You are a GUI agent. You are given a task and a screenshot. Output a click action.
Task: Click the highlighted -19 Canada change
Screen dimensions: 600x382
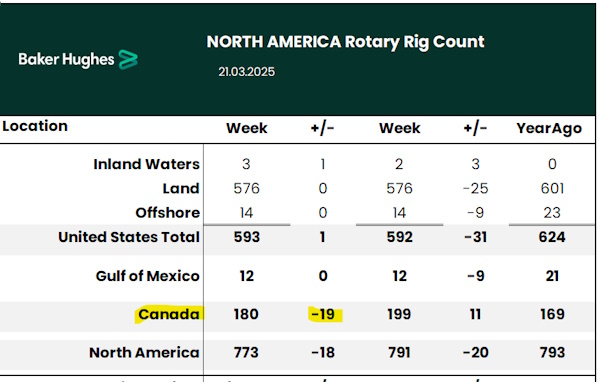323,314
